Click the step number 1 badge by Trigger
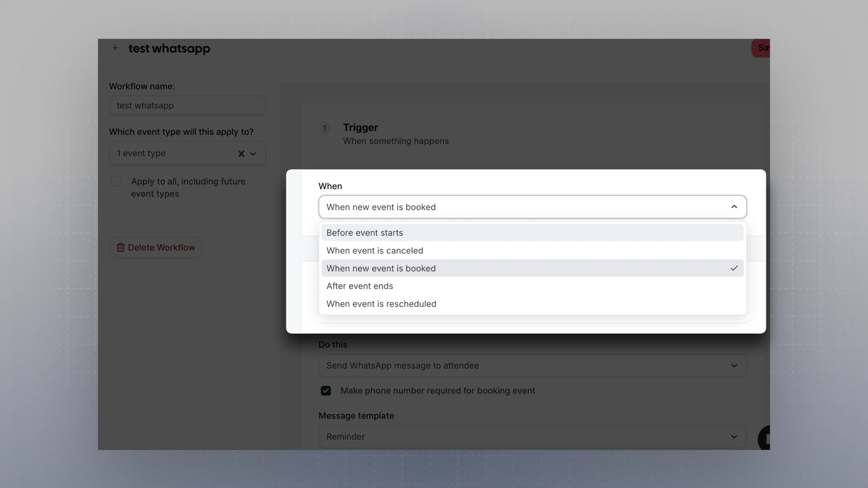868x488 pixels. pos(324,128)
